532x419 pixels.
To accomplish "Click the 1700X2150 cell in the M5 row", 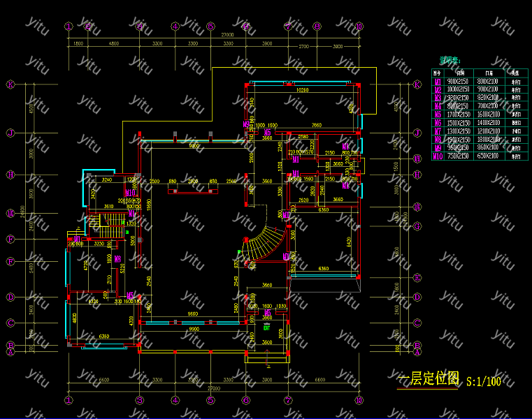I will tap(460, 115).
